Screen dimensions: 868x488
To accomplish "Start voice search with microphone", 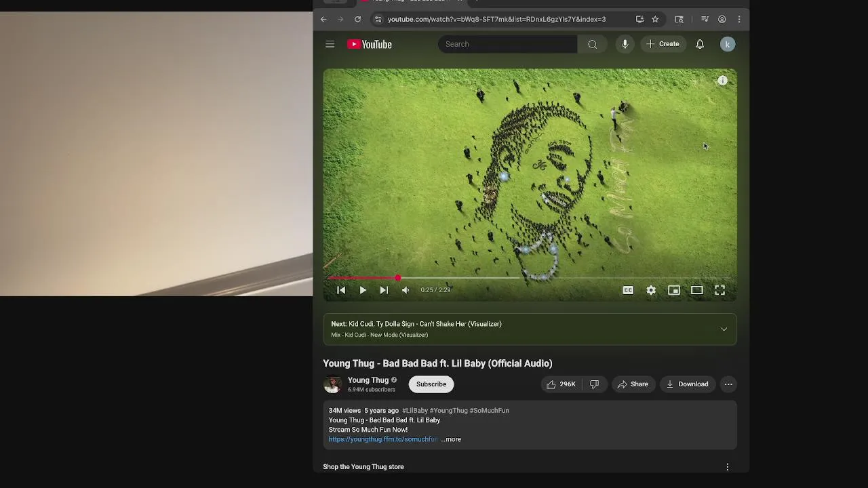I will coord(625,44).
